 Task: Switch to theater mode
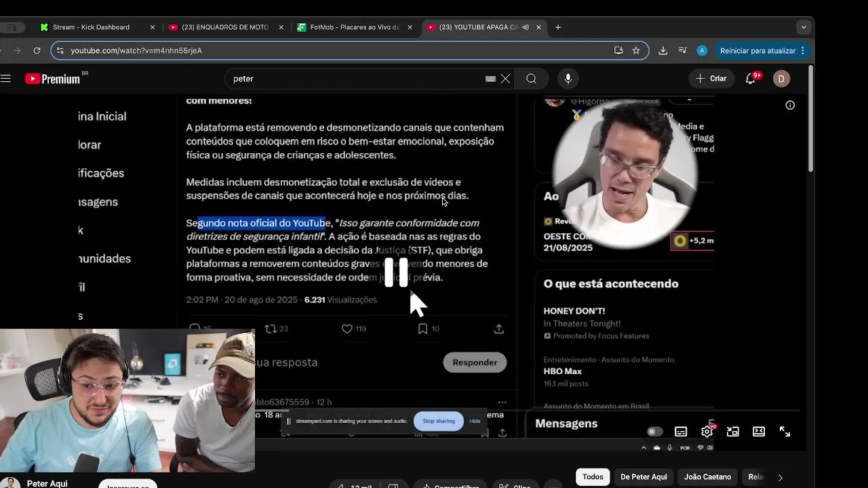pyautogui.click(x=759, y=432)
